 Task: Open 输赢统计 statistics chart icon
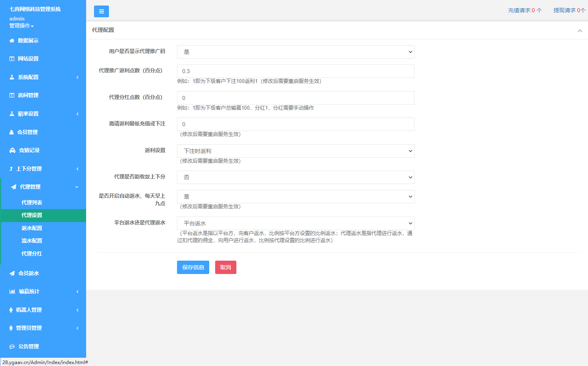(x=12, y=291)
